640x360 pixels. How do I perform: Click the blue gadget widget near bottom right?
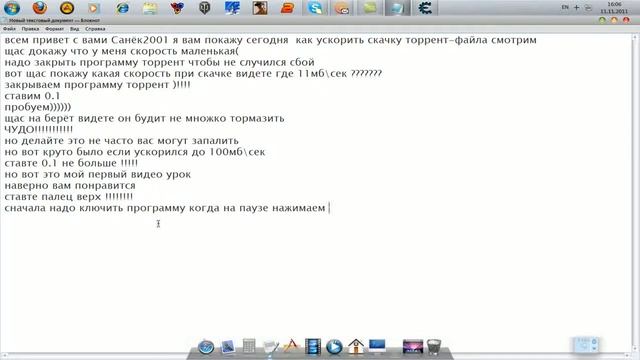[x=585, y=344]
